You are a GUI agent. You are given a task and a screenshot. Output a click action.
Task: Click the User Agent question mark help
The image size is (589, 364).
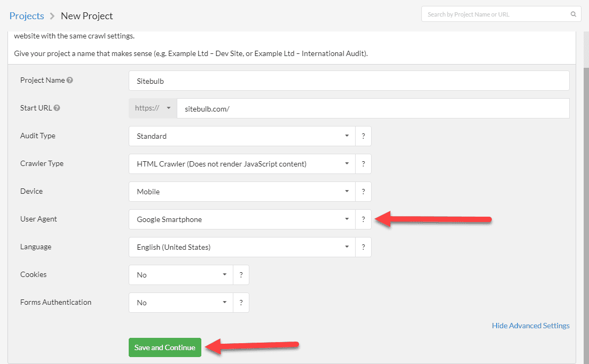(363, 219)
